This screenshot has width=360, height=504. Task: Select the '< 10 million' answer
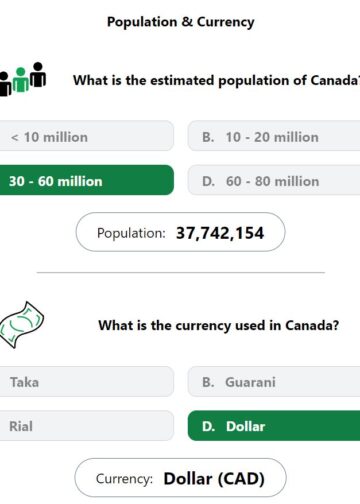(87, 136)
